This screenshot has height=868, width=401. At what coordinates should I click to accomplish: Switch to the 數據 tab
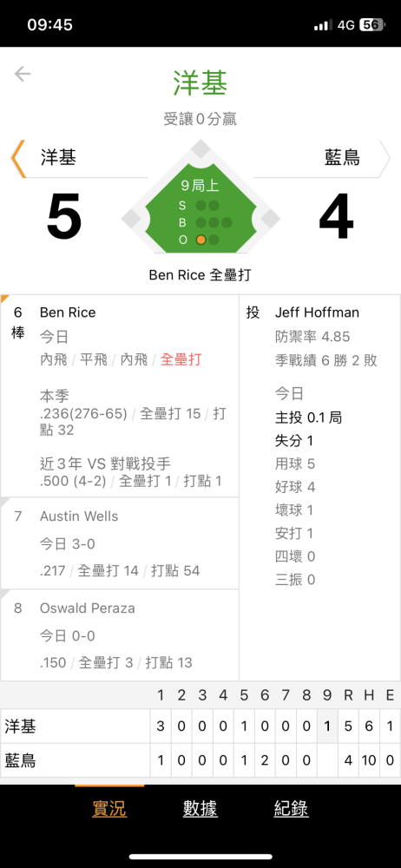[x=200, y=809]
